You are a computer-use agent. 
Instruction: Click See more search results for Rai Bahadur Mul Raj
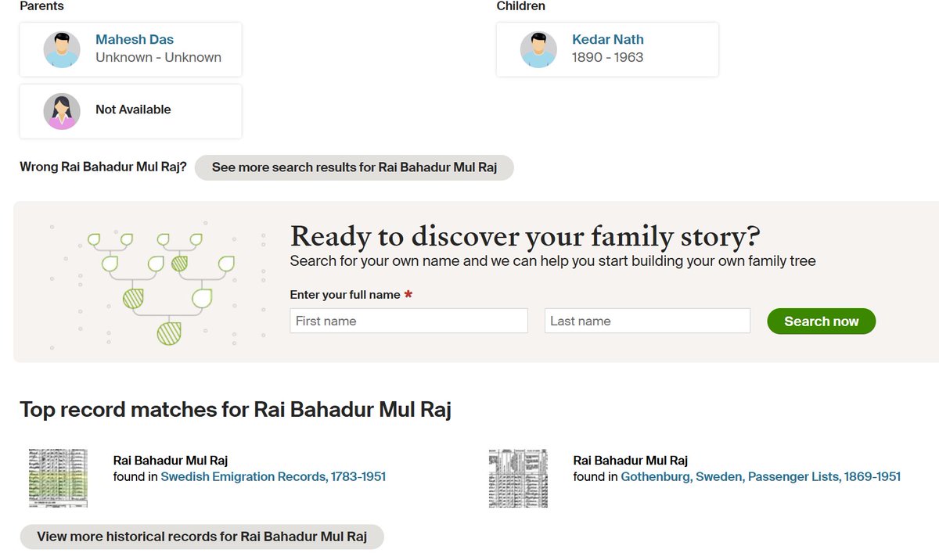tap(354, 167)
